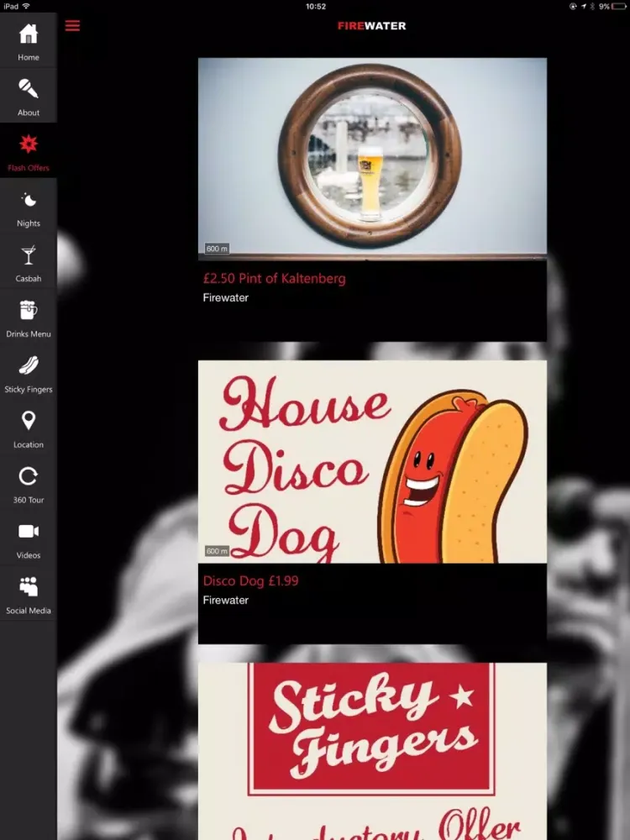The width and height of the screenshot is (630, 840).
Task: Open '£2.50 Pint of Kaltenberg' offer title
Action: pos(275,279)
